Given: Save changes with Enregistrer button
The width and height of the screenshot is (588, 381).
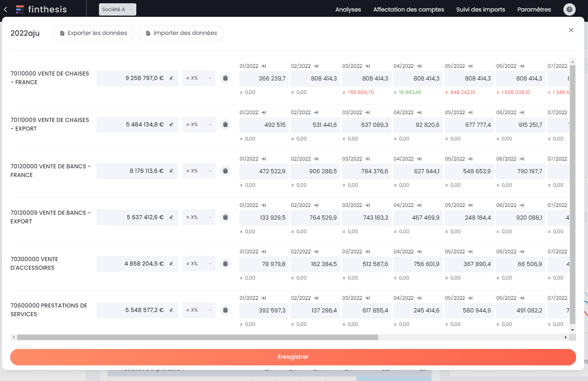Looking at the screenshot, I should 293,357.
